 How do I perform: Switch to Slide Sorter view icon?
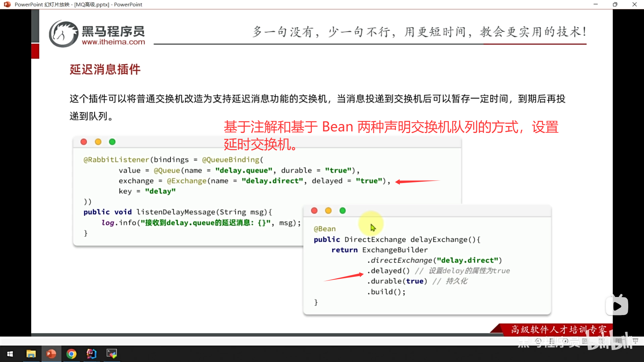(602, 341)
